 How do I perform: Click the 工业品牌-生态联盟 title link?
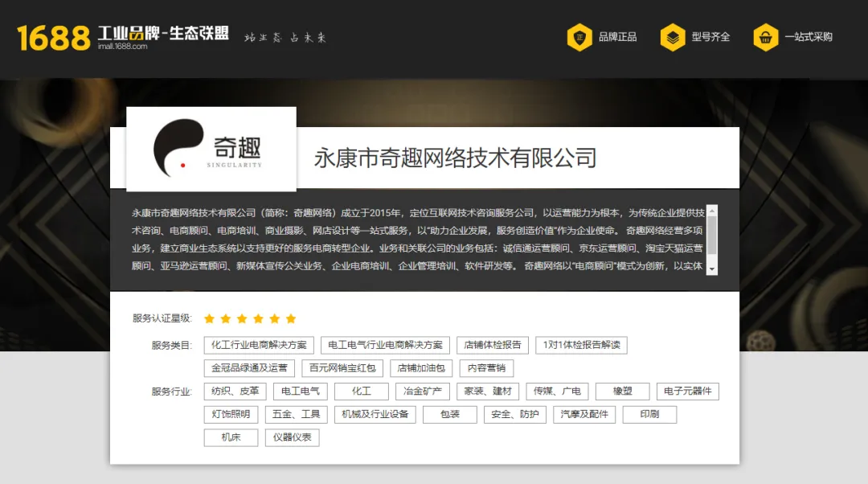[163, 33]
